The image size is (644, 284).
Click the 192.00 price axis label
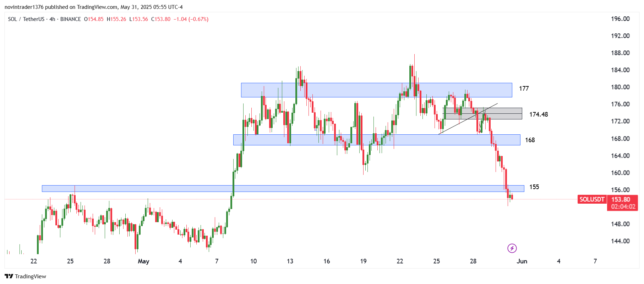tap(620, 36)
